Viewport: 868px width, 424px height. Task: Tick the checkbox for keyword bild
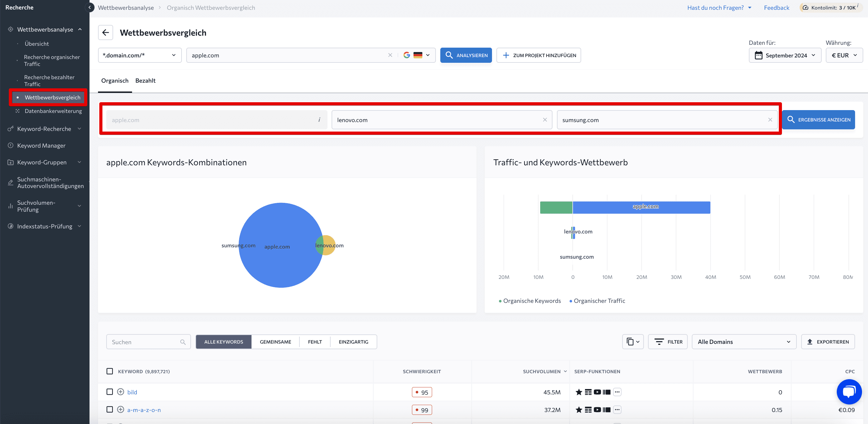point(109,392)
